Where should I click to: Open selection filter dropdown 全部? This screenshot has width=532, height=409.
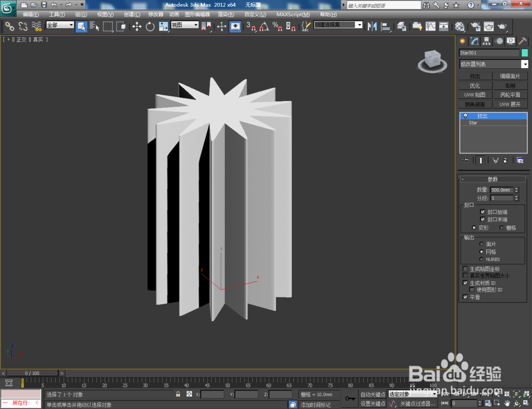(60, 25)
